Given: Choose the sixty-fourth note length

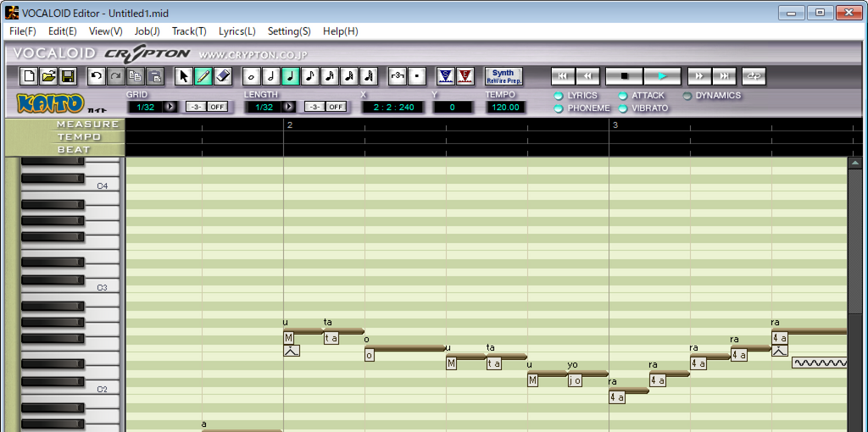Looking at the screenshot, I should coord(369,75).
